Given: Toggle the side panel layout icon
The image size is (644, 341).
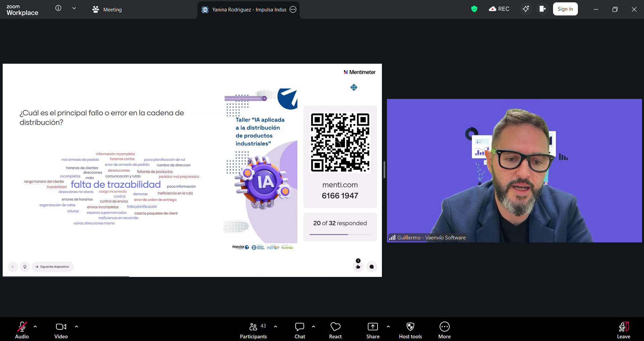Looking at the screenshot, I should click(x=542, y=9).
